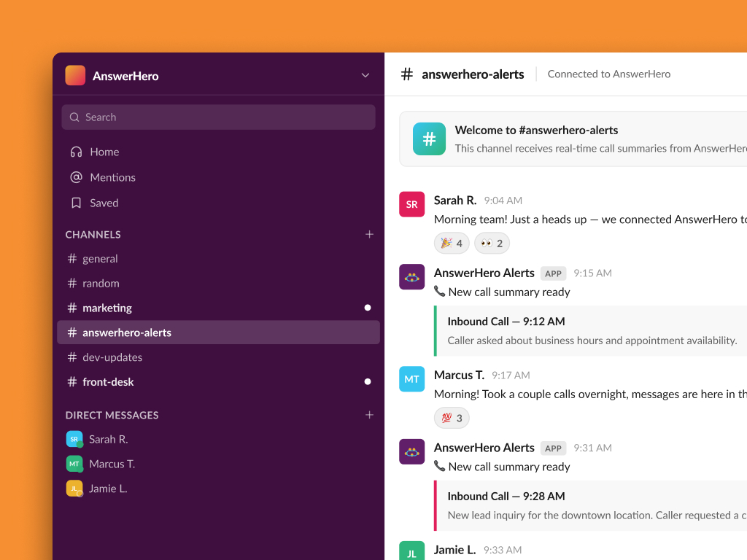Click the 9:04 AM timestamp
The width and height of the screenshot is (747, 560).
point(503,201)
